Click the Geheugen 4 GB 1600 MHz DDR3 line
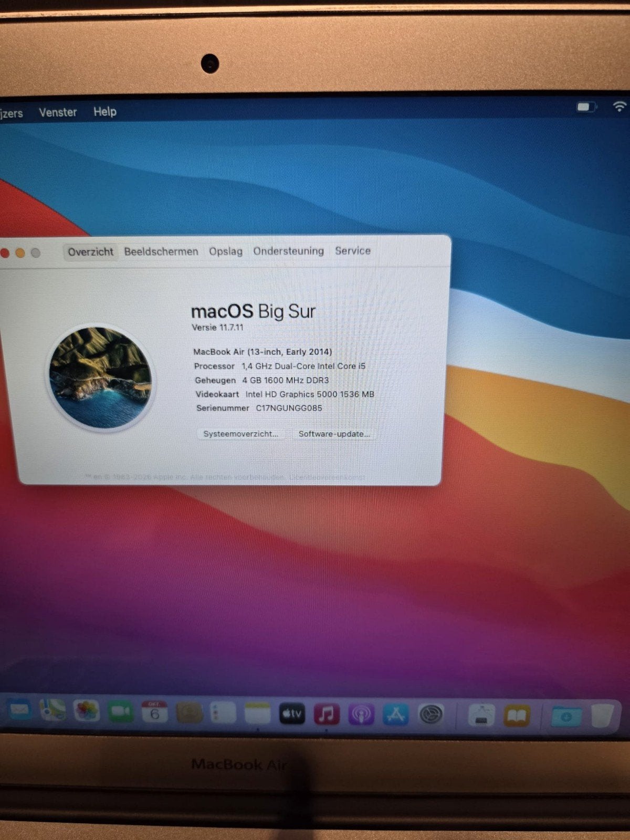 261,380
